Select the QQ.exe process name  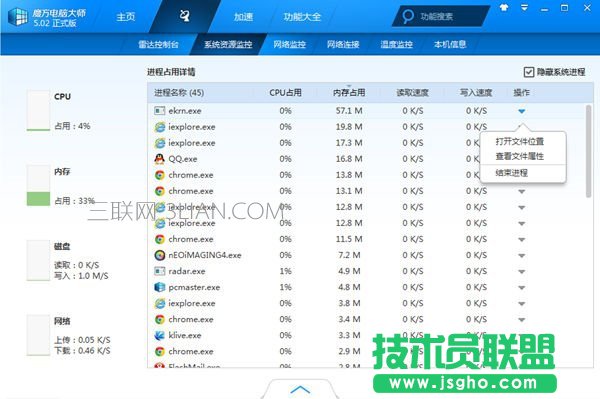click(x=183, y=159)
